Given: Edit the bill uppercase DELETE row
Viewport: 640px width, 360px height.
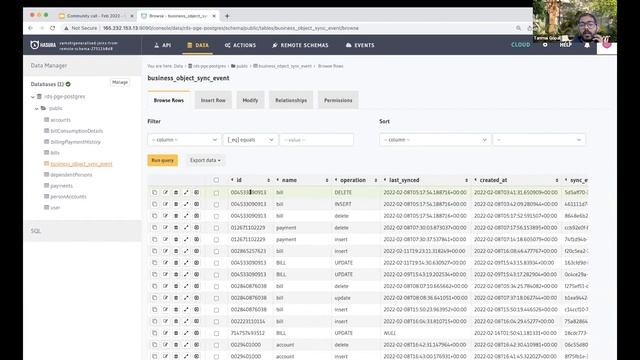Looking at the screenshot, I should 165,192.
